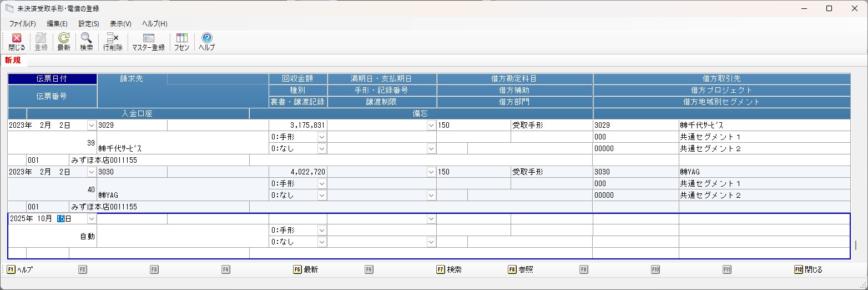
Task: Click the 3,175,831 collection amount cell
Action: click(x=298, y=126)
